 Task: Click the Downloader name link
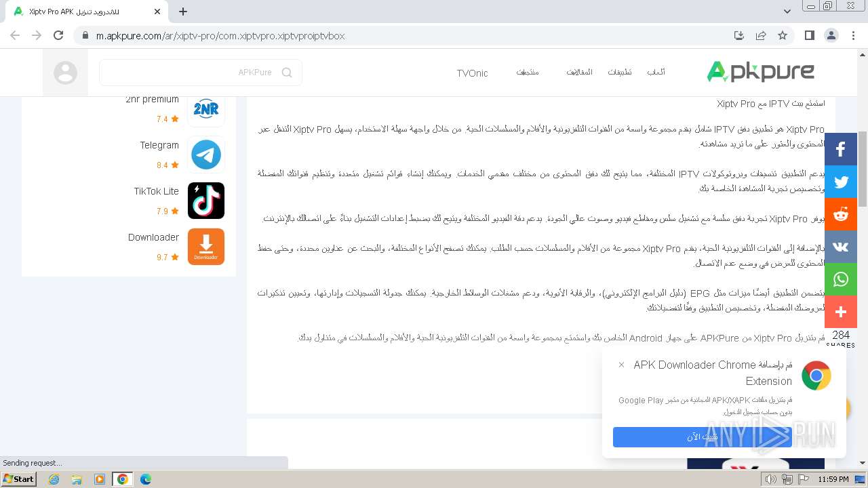153,237
